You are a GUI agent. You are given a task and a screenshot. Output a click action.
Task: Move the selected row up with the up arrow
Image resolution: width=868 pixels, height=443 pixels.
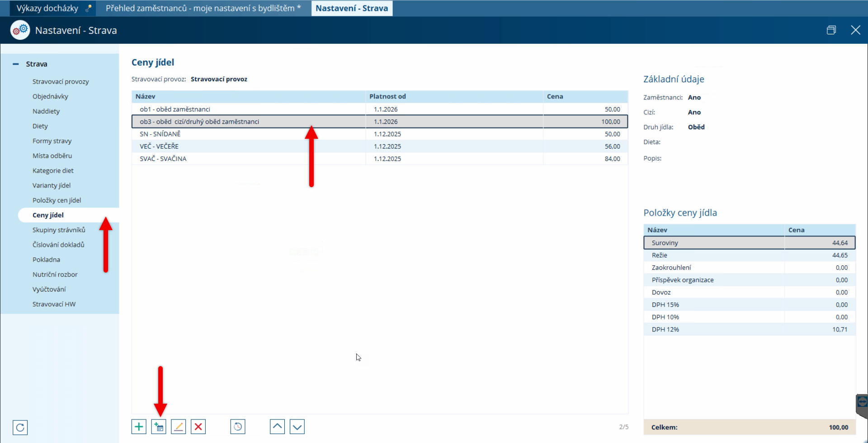tap(278, 426)
